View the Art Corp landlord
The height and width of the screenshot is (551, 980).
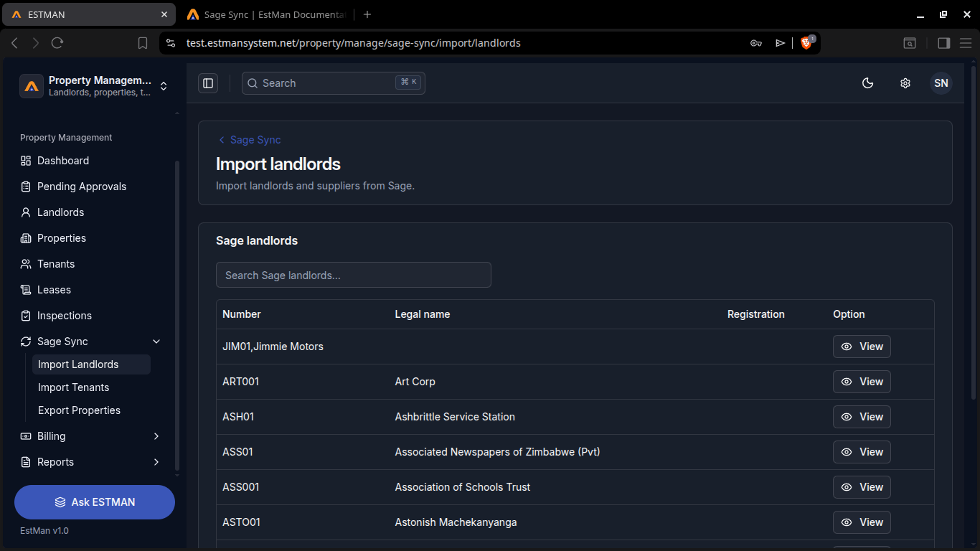[x=862, y=382]
